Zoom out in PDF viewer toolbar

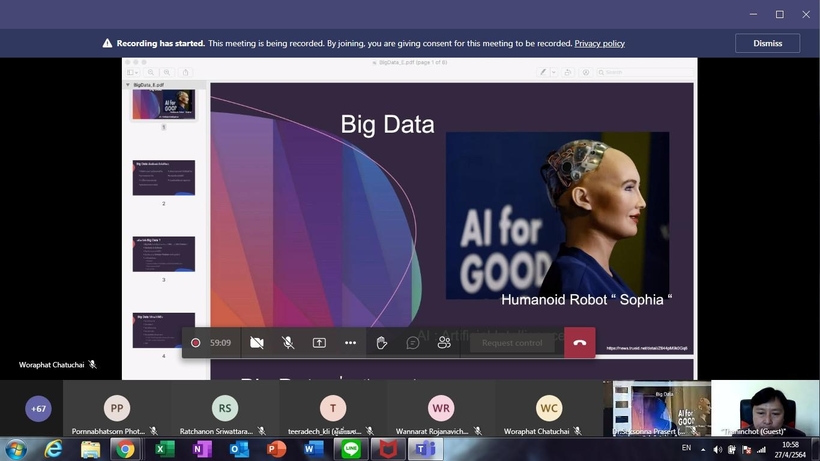tap(151, 73)
